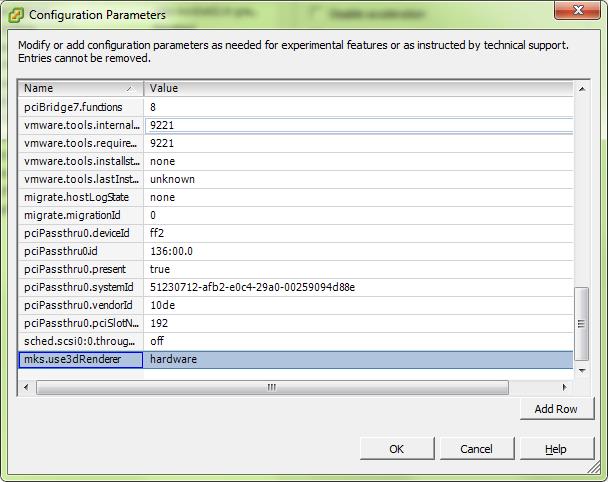Click the hardware value cell
This screenshot has height=482, width=608.
(358, 359)
